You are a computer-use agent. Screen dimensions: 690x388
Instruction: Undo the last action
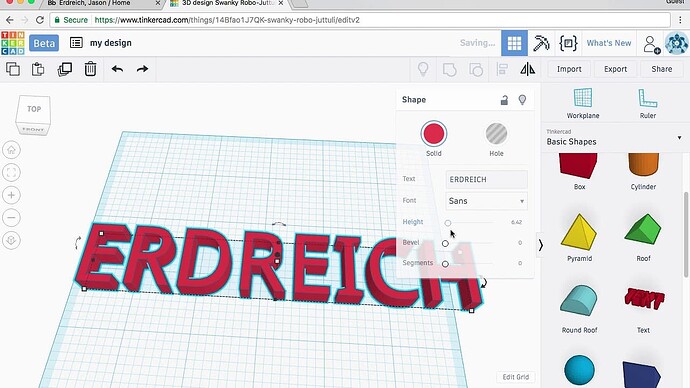[117, 69]
